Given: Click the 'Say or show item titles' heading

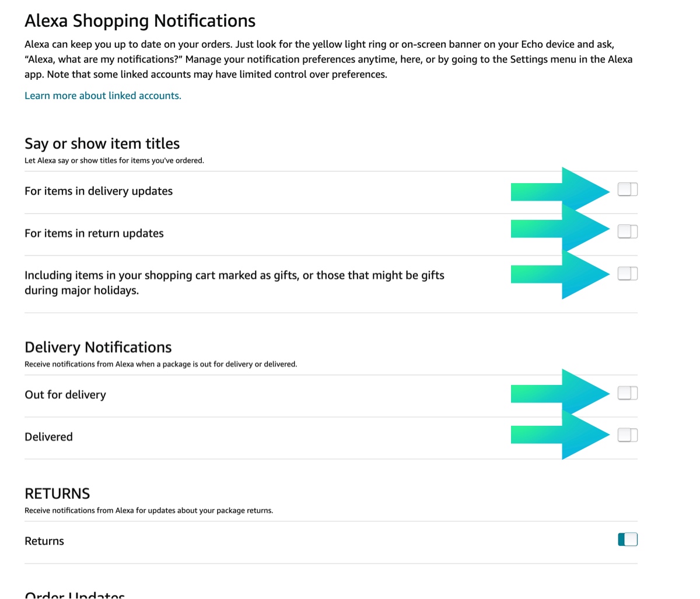Looking at the screenshot, I should [102, 143].
